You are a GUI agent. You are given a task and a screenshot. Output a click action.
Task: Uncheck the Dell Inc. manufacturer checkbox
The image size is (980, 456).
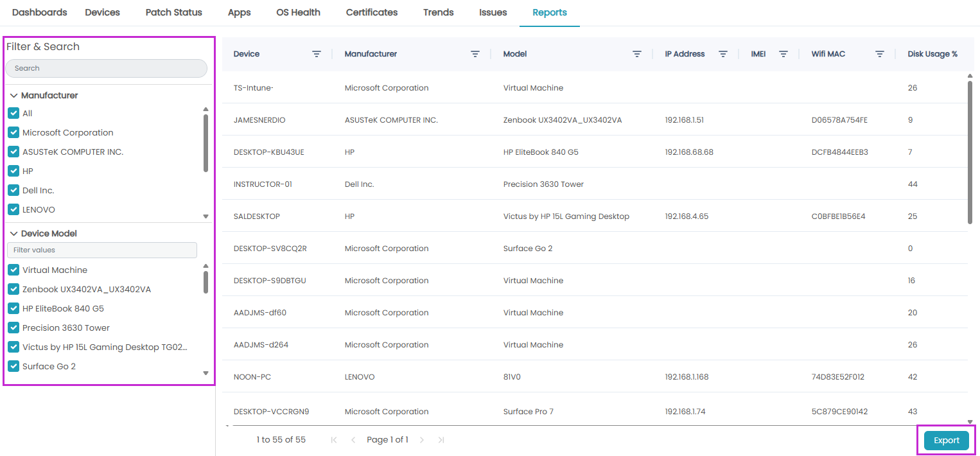point(13,190)
